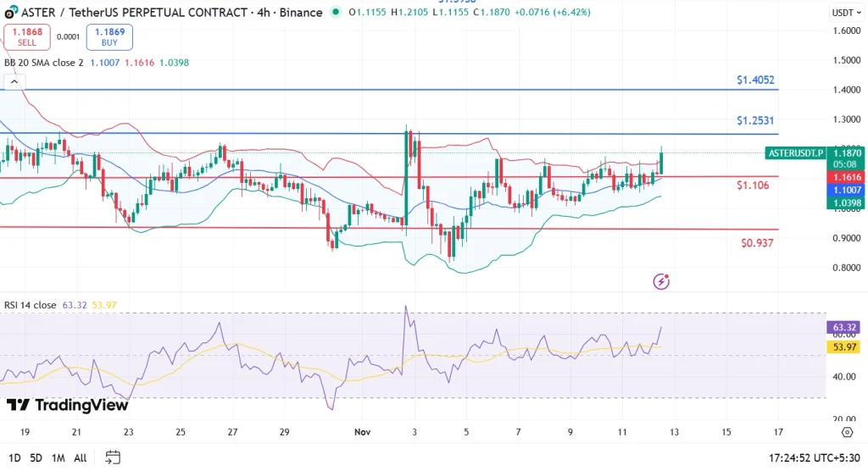Click the TradingView logo
The height and width of the screenshot is (471, 868).
coord(67,405)
